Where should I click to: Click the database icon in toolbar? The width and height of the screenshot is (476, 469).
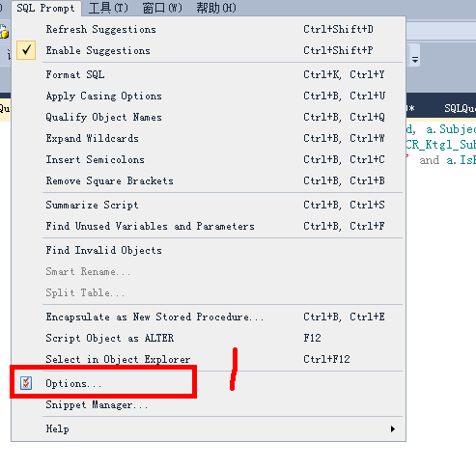[4, 32]
